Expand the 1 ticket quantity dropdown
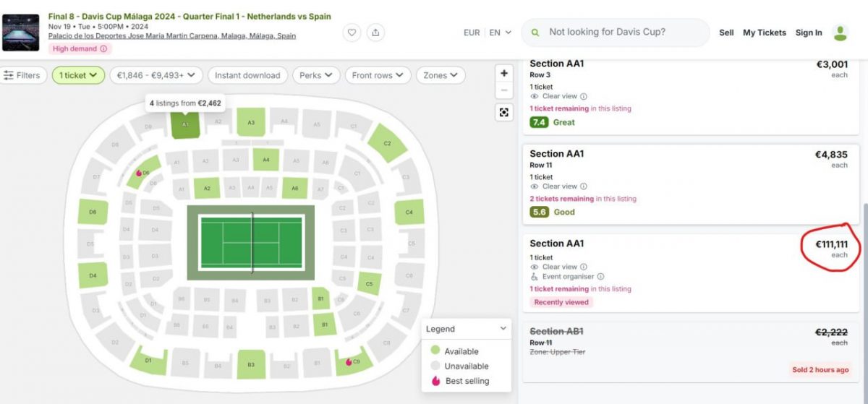Viewport: 868px width, 404px height. tap(78, 75)
